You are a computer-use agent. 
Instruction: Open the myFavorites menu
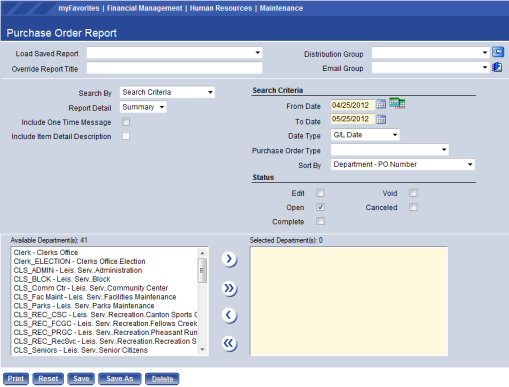pyautogui.click(x=79, y=8)
